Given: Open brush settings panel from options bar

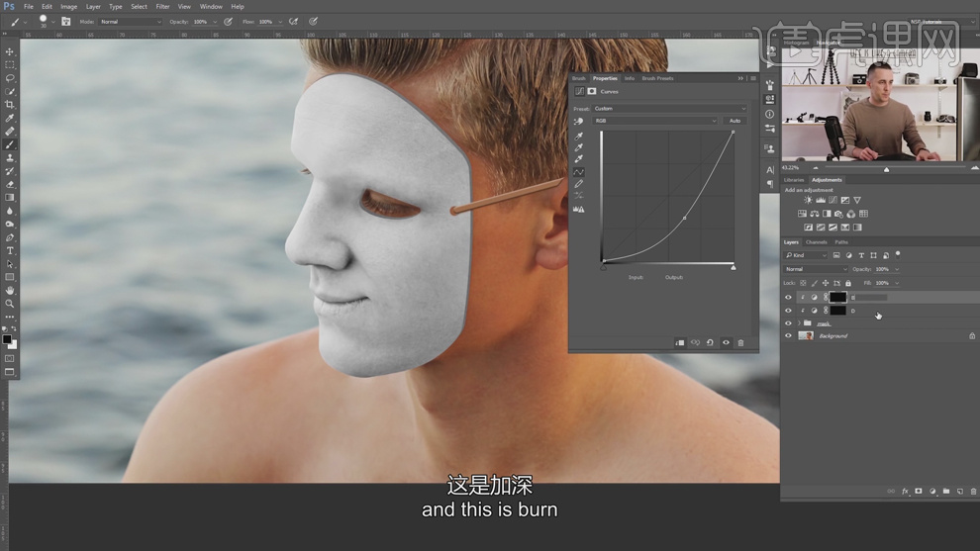Looking at the screenshot, I should 65,21.
